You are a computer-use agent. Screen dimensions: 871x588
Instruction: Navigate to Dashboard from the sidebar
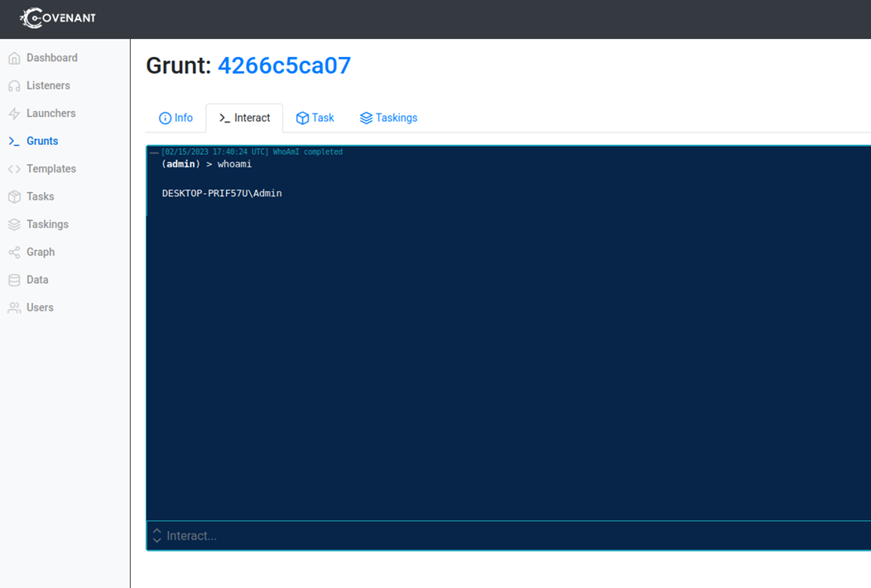click(53, 57)
